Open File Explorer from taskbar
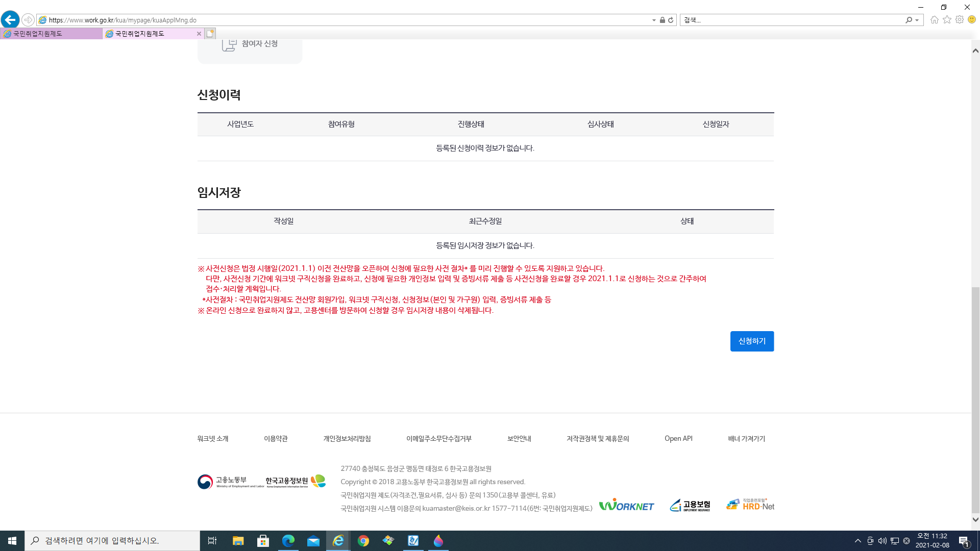 pyautogui.click(x=238, y=541)
